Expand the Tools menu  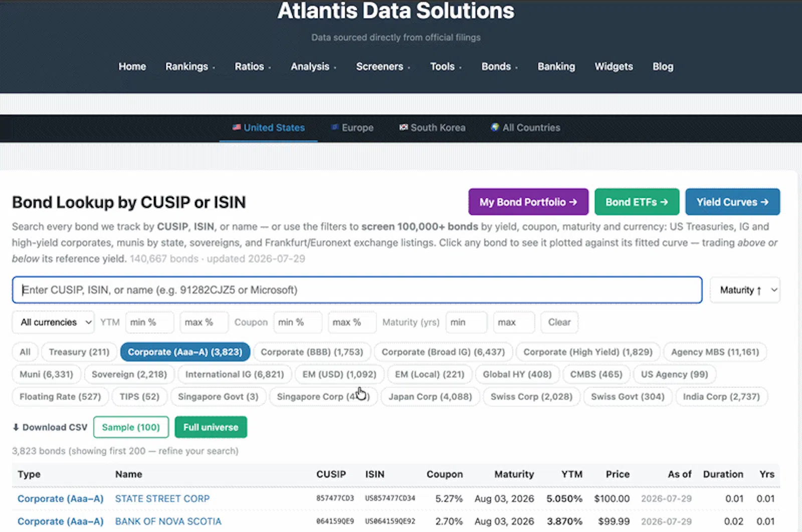pos(446,67)
